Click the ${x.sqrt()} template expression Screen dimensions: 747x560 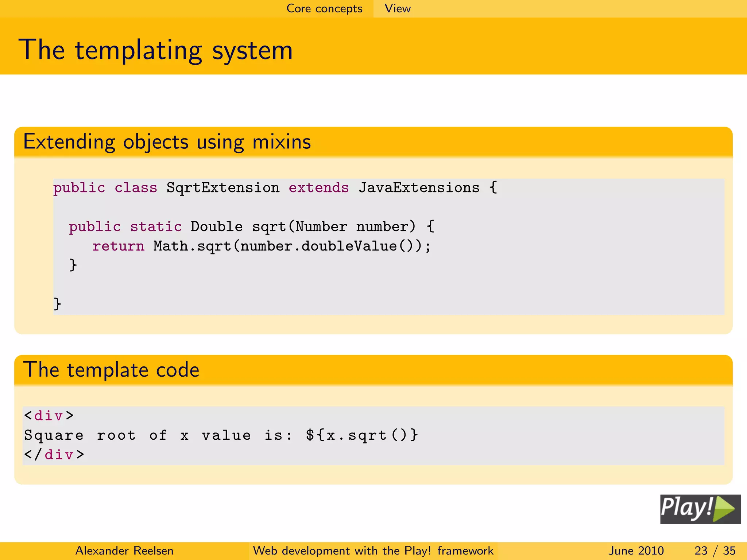point(362,435)
